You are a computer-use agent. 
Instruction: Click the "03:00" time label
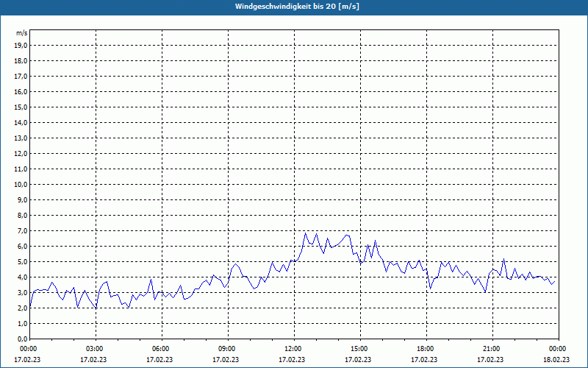point(96,349)
